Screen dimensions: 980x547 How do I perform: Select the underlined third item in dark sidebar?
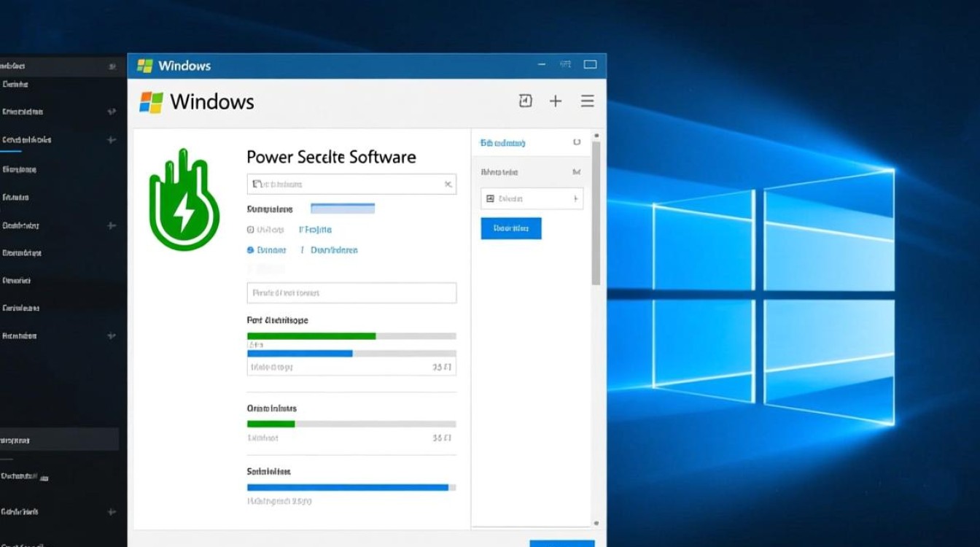tap(27, 139)
